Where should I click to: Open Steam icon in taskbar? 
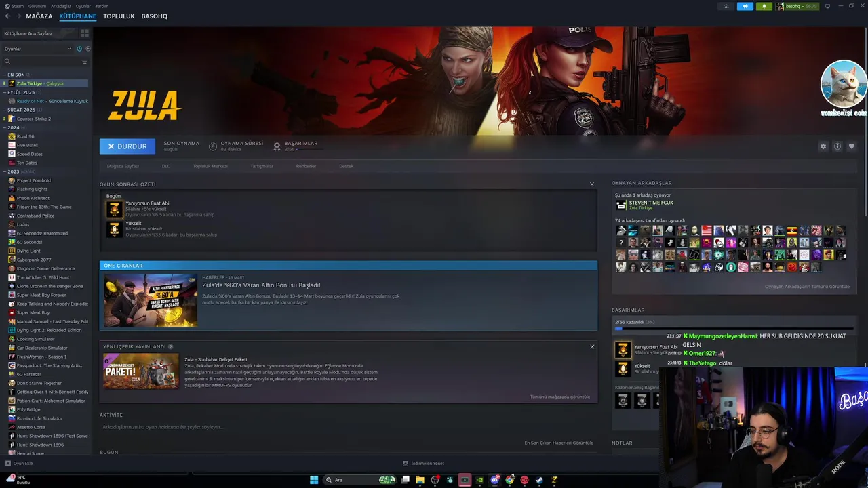pos(539,480)
